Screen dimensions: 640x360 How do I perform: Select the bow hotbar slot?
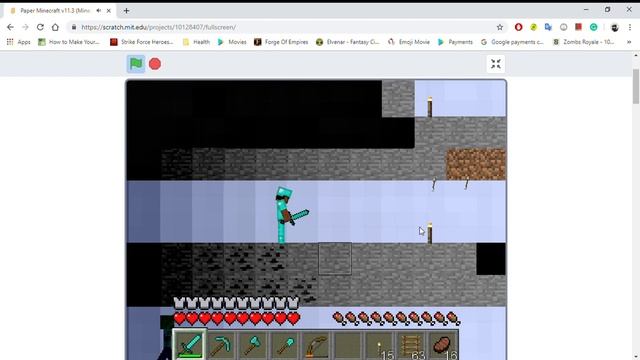(316, 344)
